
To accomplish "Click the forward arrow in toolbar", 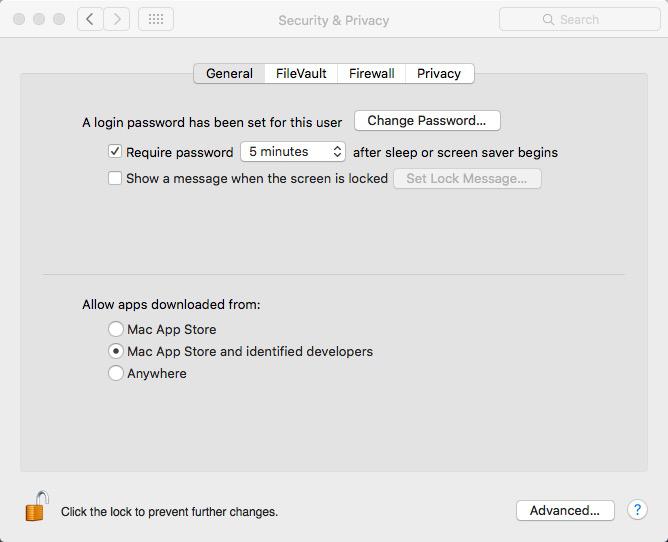I will coord(117,19).
